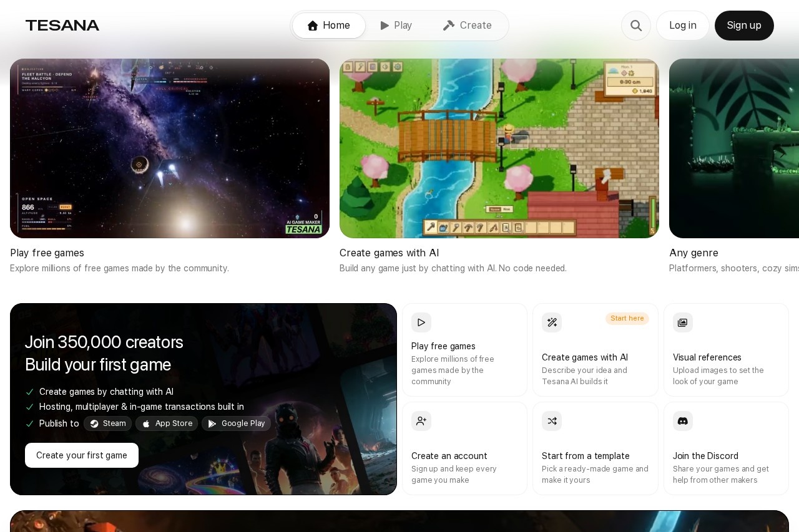Click 'Explore millions of free games made by the community.' caption under space image
This screenshot has height=532, width=799.
tap(119, 268)
